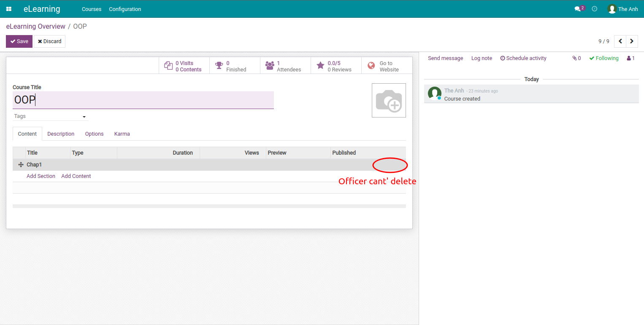Image resolution: width=644 pixels, height=325 pixels.
Task: Open the activities clock icon
Action: pos(594,8)
